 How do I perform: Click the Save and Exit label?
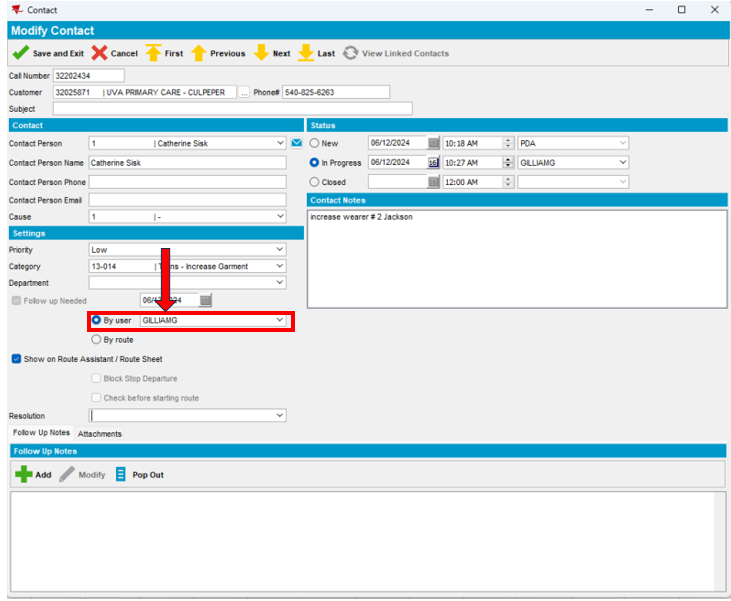(58, 54)
